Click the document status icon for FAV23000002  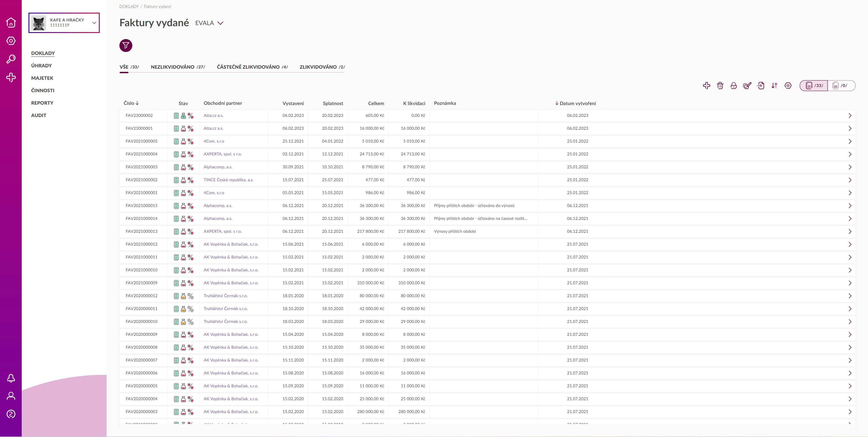click(176, 116)
